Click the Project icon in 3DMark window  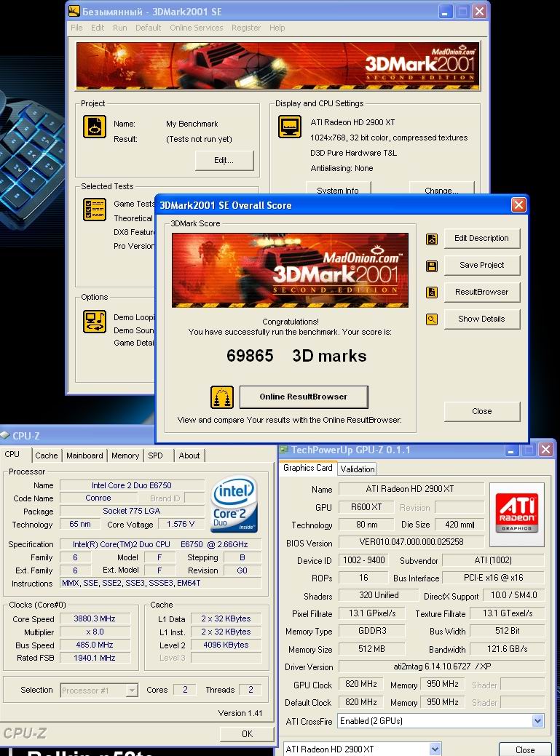click(95, 127)
